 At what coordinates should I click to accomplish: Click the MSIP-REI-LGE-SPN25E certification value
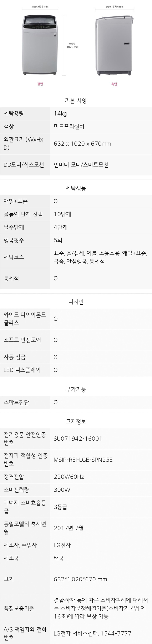83,460
